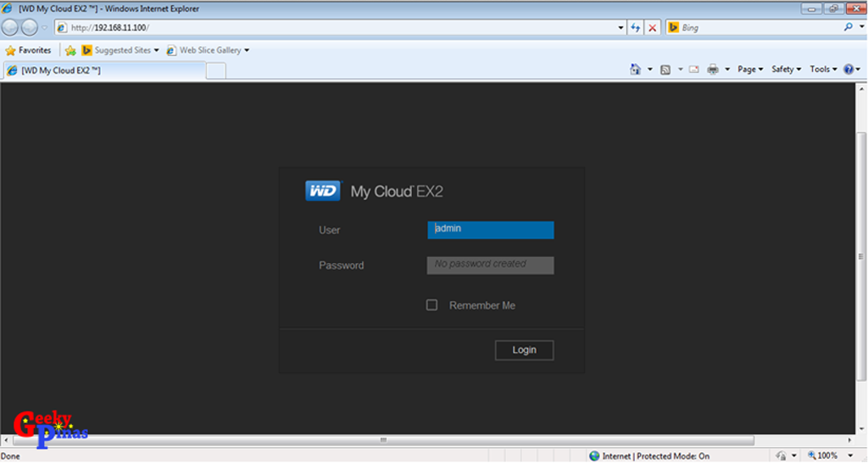Expand the Feeds dropdown arrow
The image size is (868, 463).
tap(681, 70)
